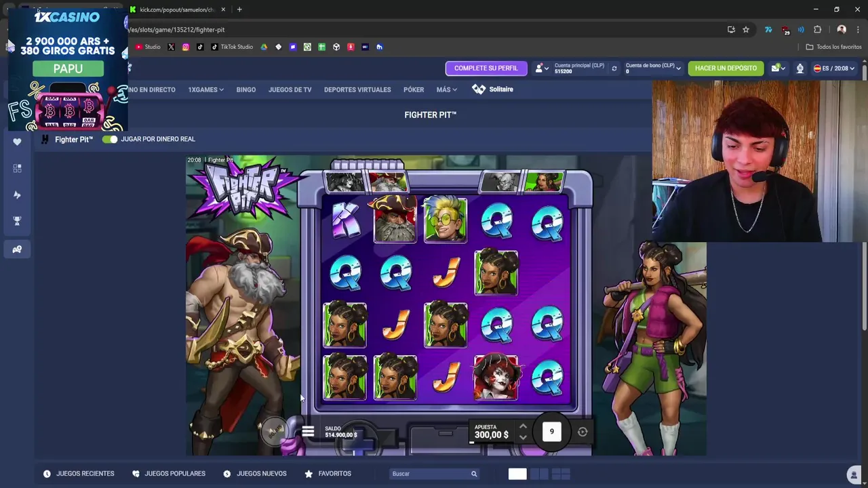
Task: Open JUEGOS DE TV section
Action: pos(290,89)
